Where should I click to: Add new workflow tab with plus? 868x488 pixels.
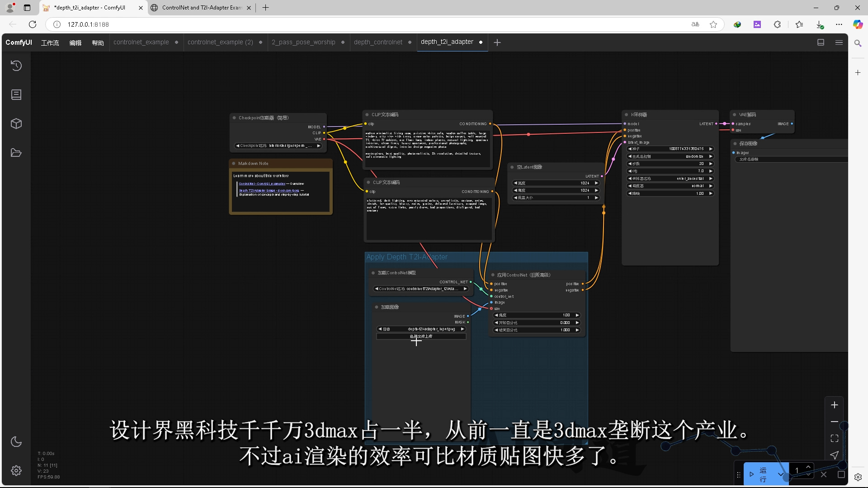pos(497,42)
